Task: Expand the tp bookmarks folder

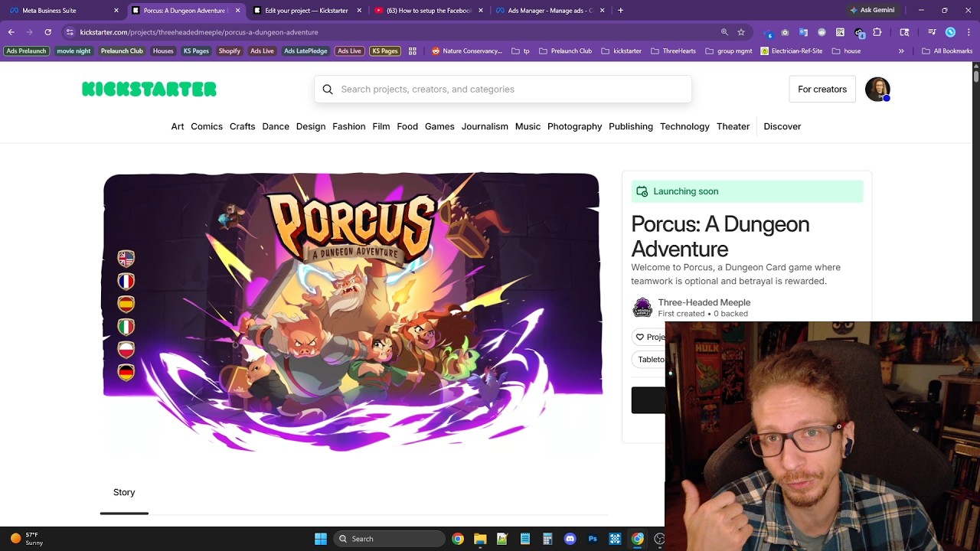Action: 521,51
